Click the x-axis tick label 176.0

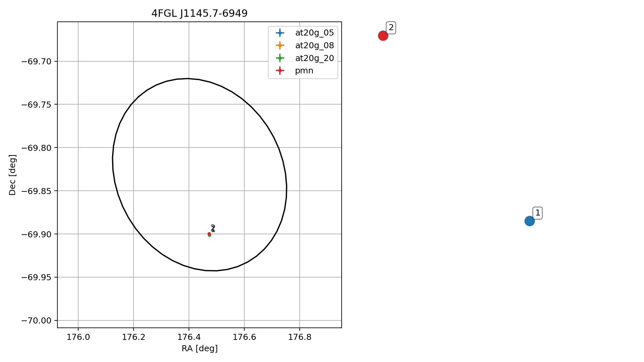tap(78, 337)
